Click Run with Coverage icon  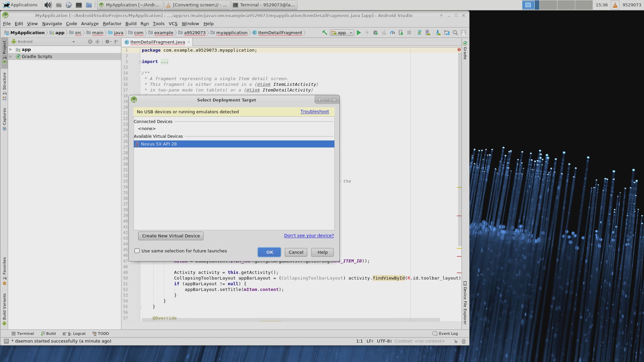[384, 33]
